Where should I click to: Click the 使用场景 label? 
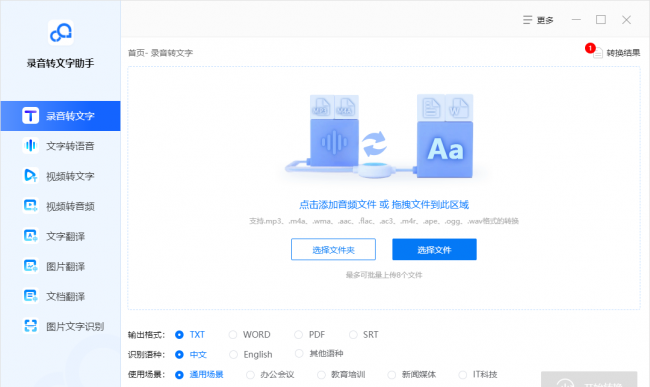(146, 375)
